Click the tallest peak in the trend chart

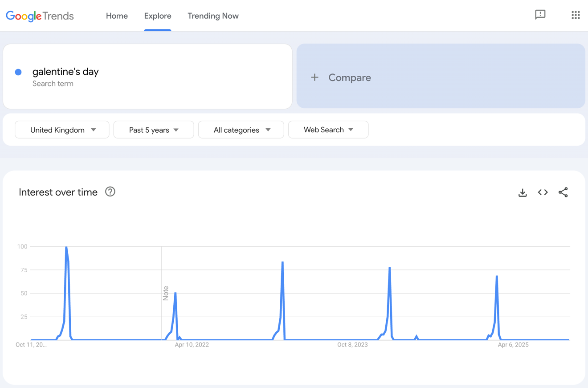point(66,247)
